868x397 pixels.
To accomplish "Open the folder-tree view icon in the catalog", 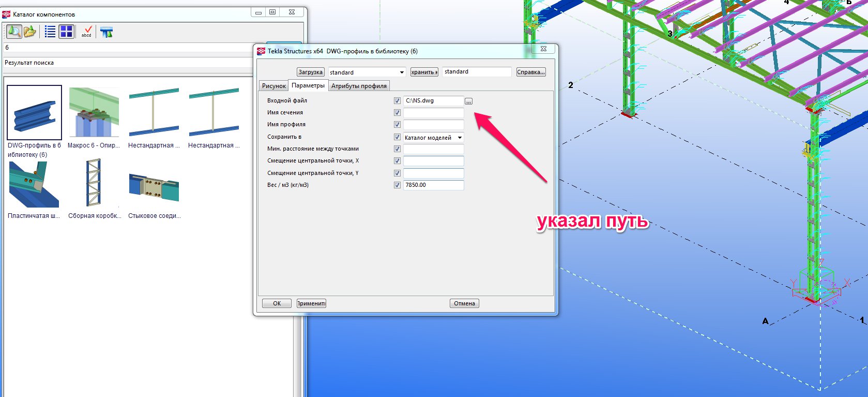I will coord(30,32).
